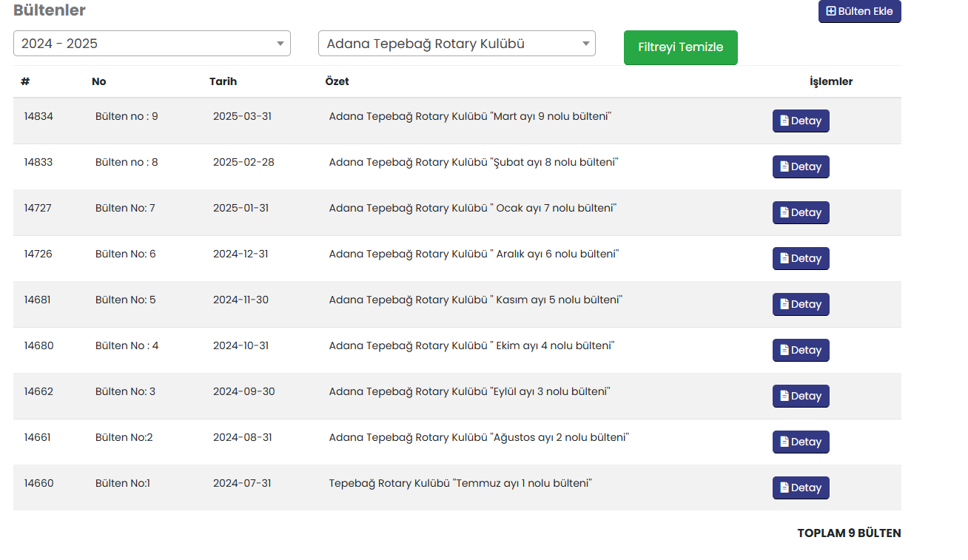The image size is (968, 560).
Task: Click the İşlemler column header
Action: [831, 81]
